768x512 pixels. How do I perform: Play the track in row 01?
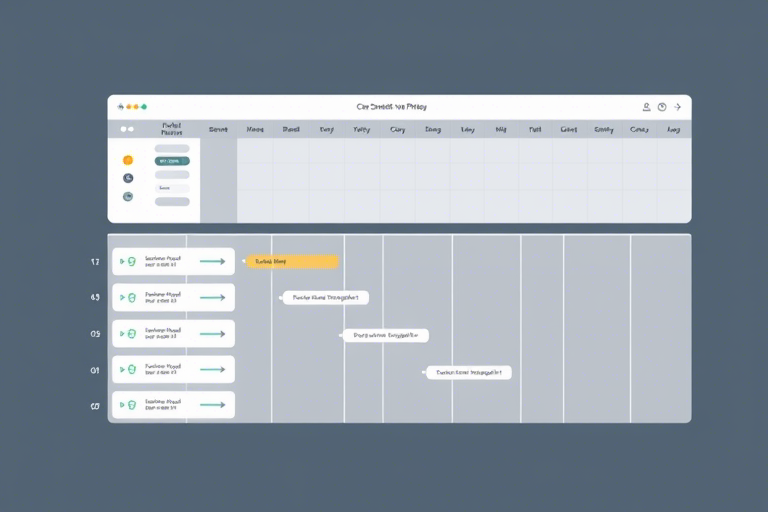tap(122, 369)
